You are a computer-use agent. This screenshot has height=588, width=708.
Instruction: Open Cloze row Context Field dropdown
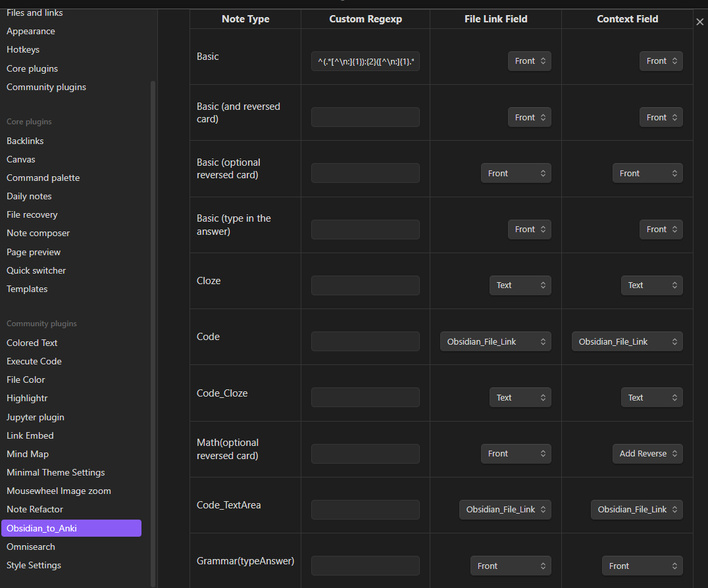tap(651, 285)
